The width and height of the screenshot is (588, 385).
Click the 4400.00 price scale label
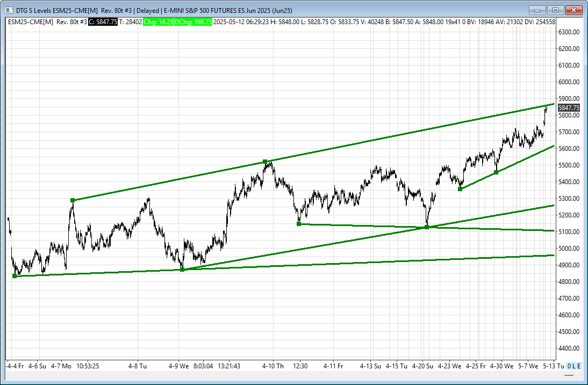click(569, 348)
